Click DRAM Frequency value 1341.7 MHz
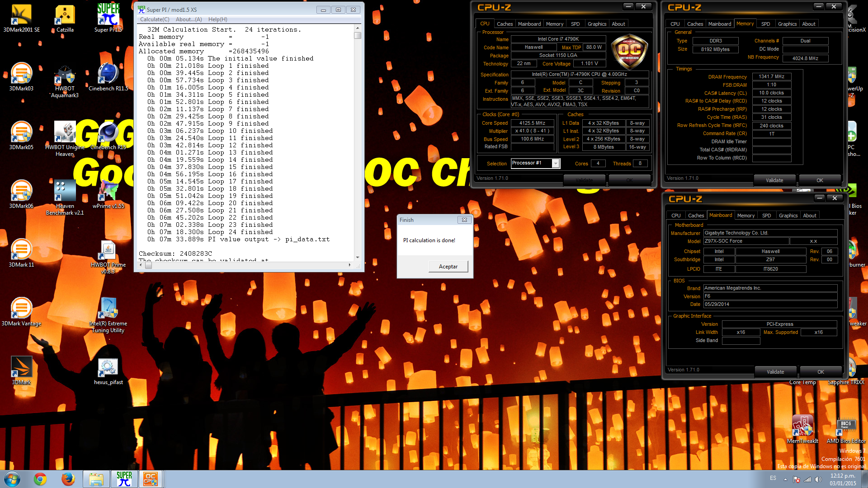 click(x=771, y=76)
